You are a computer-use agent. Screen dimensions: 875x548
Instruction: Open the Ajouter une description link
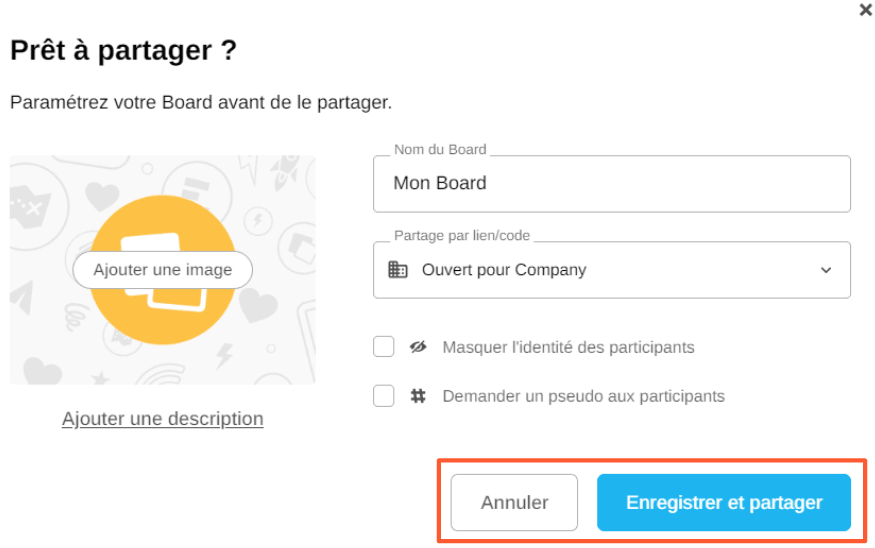163,419
